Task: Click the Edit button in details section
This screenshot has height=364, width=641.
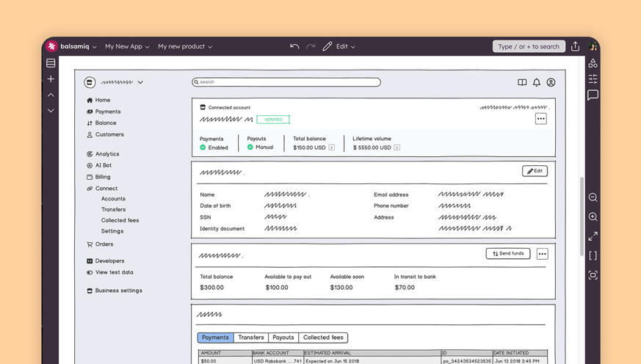Action: (535, 171)
